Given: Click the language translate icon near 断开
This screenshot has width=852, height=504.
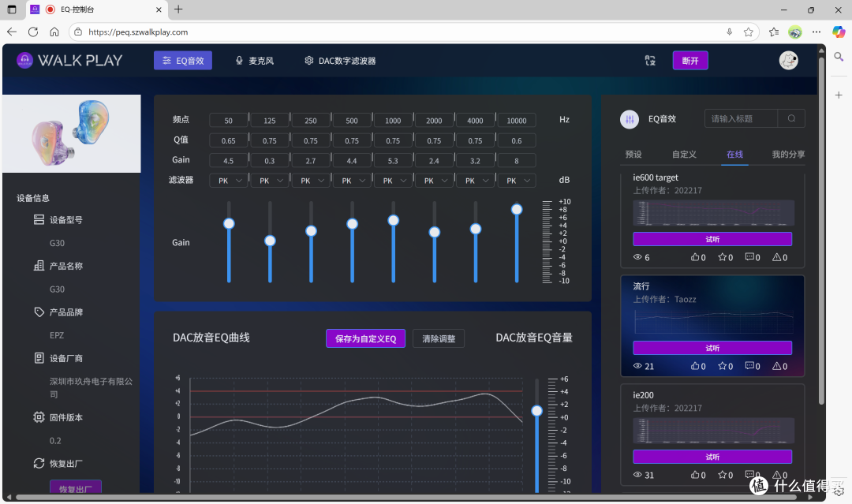Looking at the screenshot, I should [650, 61].
